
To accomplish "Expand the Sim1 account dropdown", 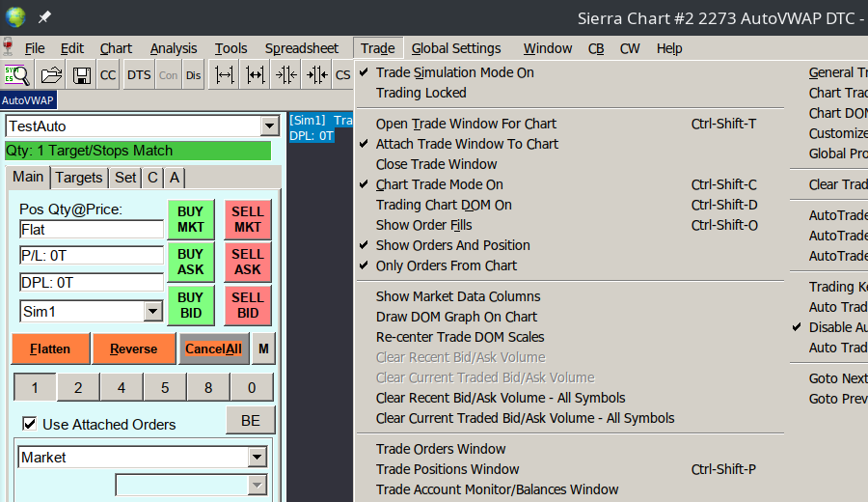I will pos(152,312).
